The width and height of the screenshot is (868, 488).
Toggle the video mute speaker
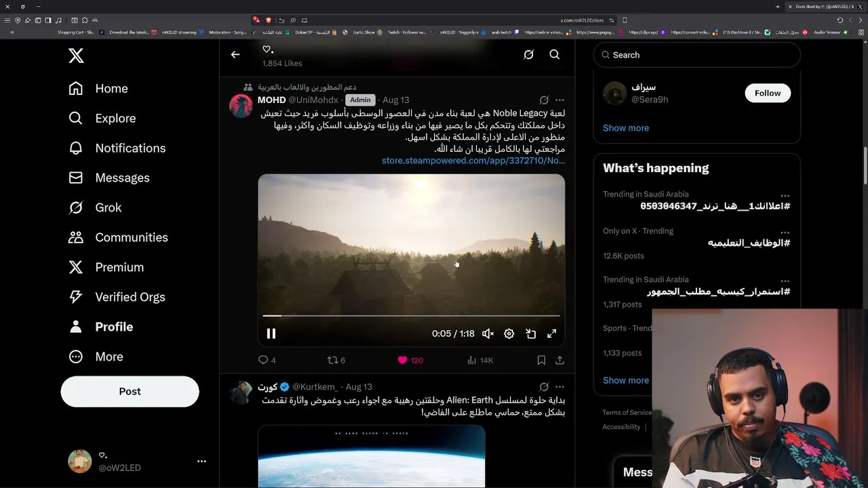pos(488,333)
